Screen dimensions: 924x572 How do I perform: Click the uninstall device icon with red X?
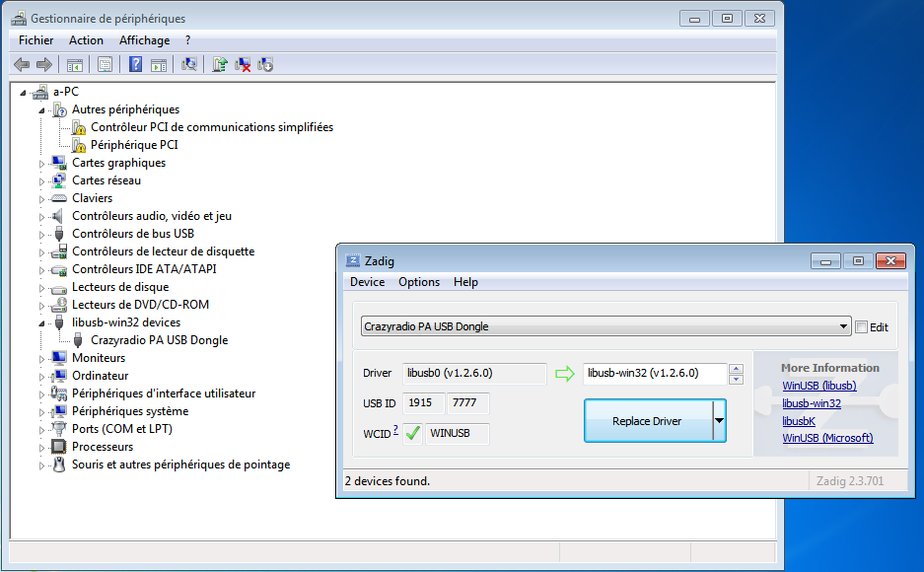pyautogui.click(x=243, y=64)
